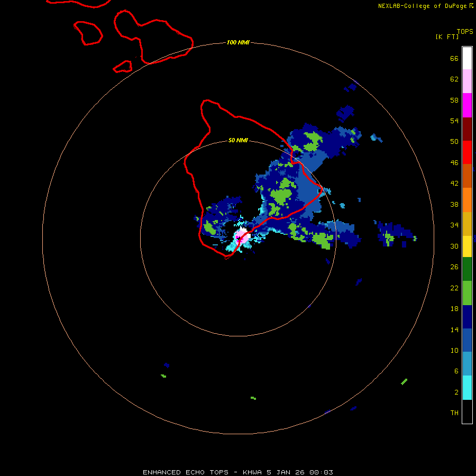Click the dark orange 46 kft legend swatch

(x=467, y=176)
